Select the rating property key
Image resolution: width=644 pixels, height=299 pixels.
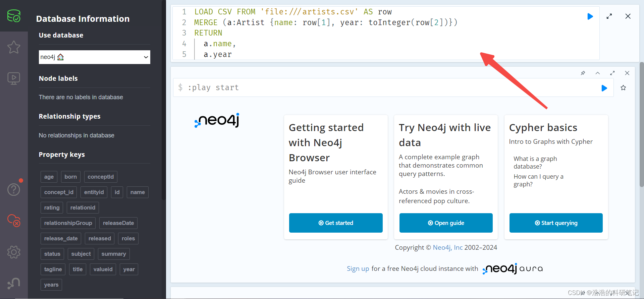[52, 207]
